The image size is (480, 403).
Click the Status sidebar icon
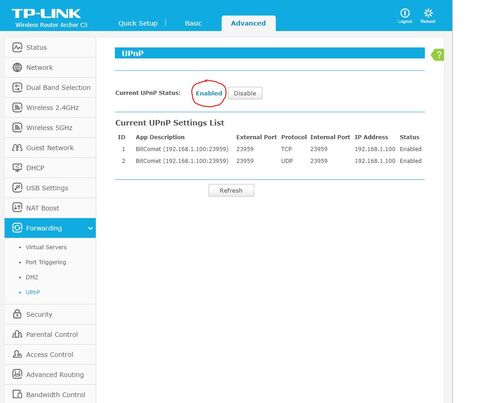click(17, 47)
